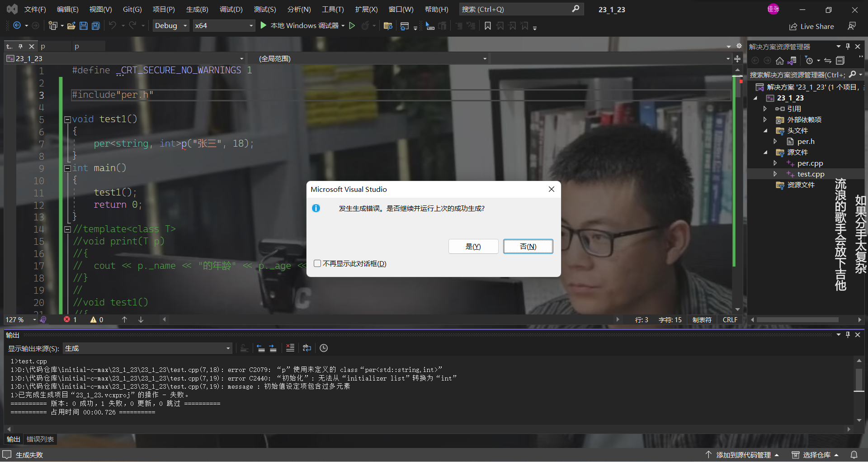This screenshot has width=868, height=462.
Task: Select per.h in Solution Explorer
Action: 806,142
